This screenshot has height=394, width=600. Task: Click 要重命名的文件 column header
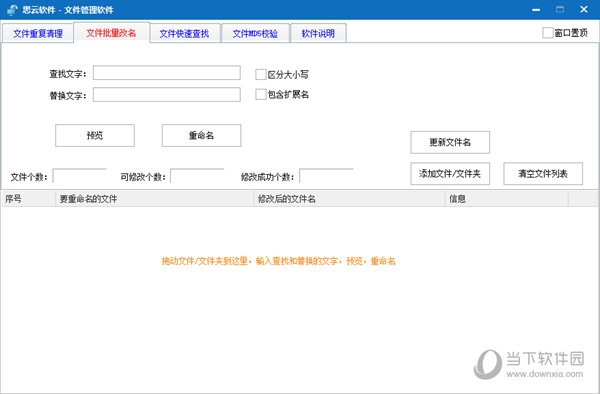pos(155,199)
